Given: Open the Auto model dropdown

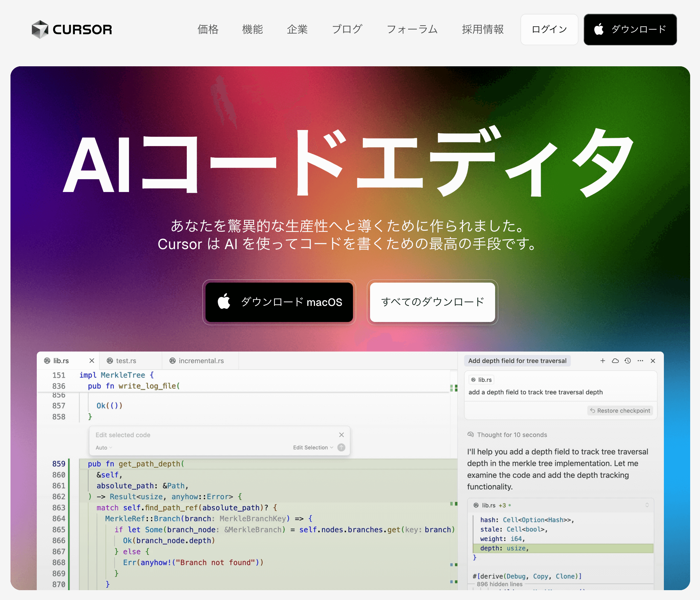Looking at the screenshot, I should 103,448.
